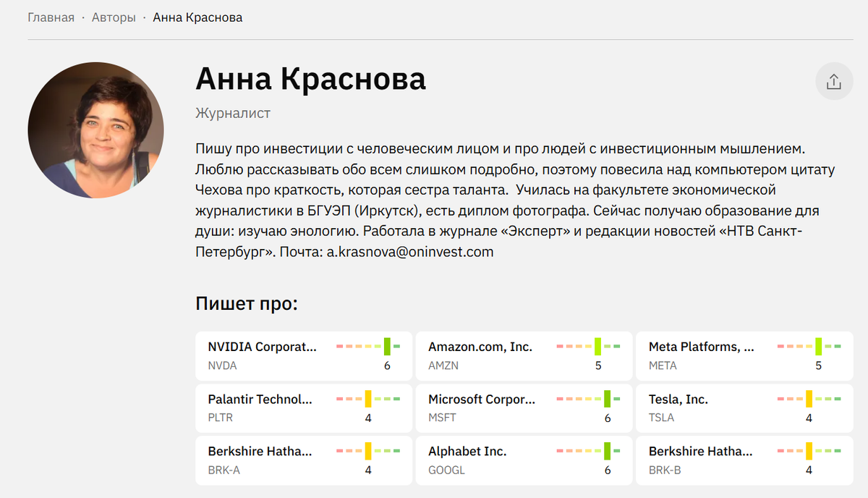868x498 pixels.
Task: Click the Анна Краснова heading
Action: pos(310,78)
